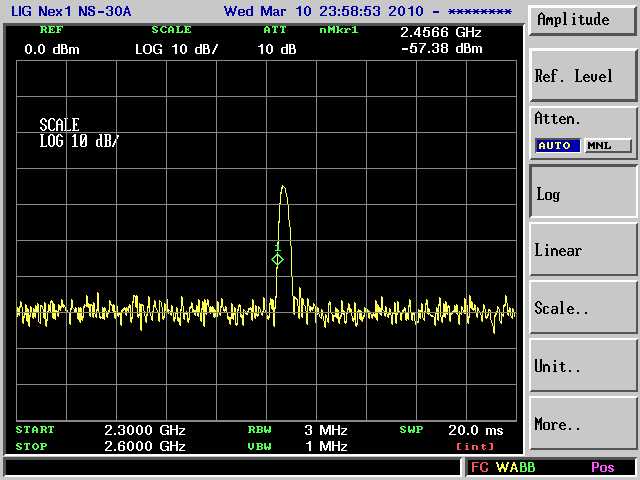
Task: Select the Linear amplitude softkey
Action: click(583, 251)
